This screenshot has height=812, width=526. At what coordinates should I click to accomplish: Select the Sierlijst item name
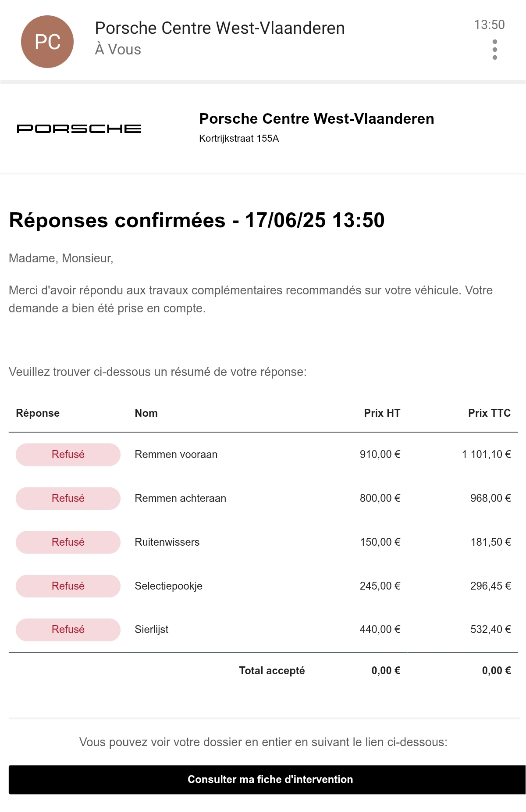pos(151,630)
